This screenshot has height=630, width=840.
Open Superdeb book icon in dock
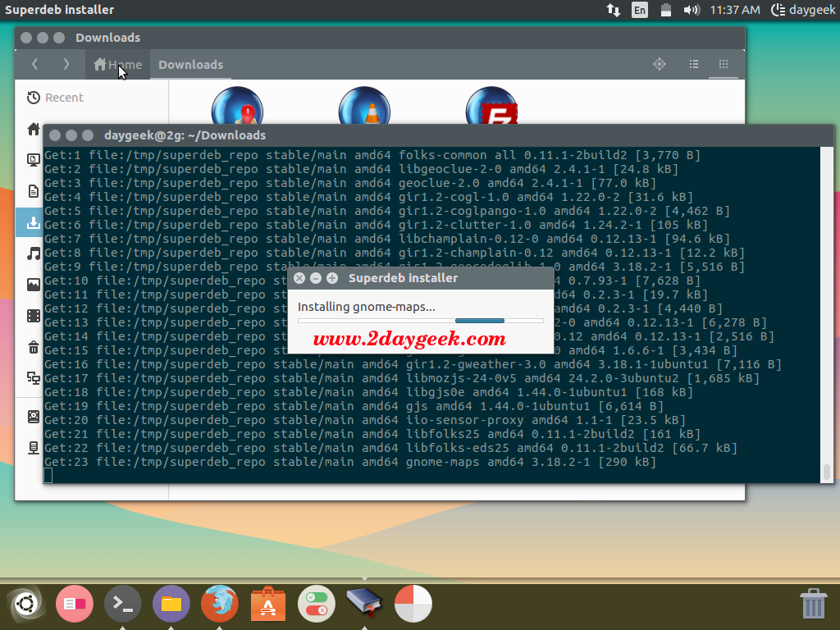[x=364, y=605]
